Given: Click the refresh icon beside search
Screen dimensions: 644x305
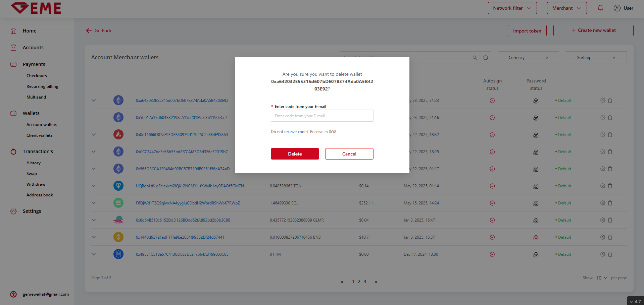Looking at the screenshot, I should (x=485, y=58).
